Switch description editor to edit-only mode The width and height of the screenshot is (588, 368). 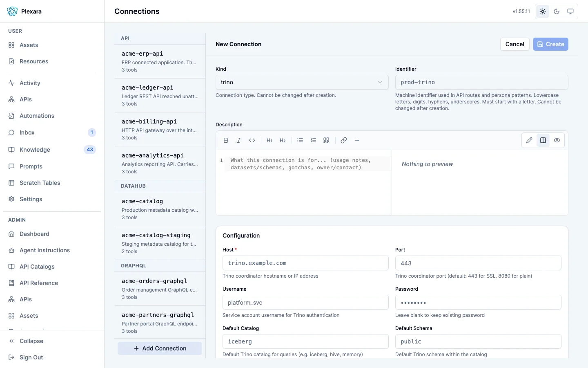[529, 140]
